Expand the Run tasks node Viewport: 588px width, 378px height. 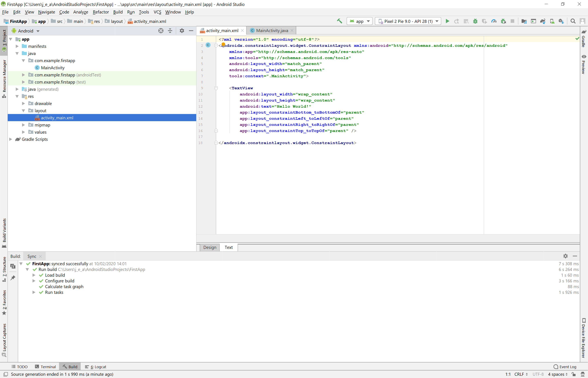point(34,292)
